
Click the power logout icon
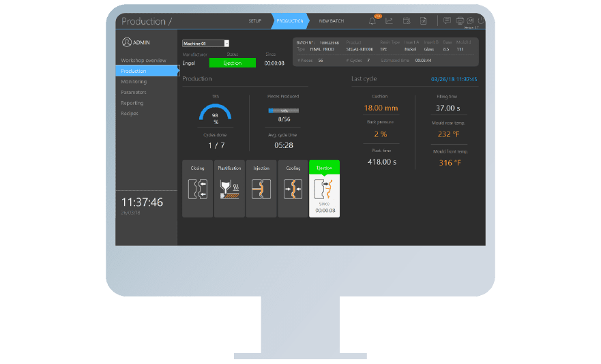pyautogui.click(x=480, y=20)
